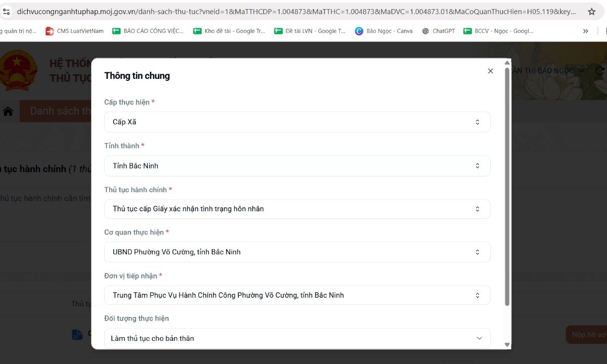The image size is (607, 364).
Task: Select the browser URL address field
Action: pos(296,11)
